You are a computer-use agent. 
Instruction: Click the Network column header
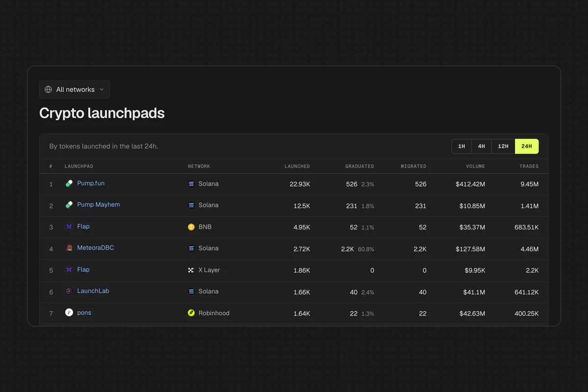(x=199, y=167)
